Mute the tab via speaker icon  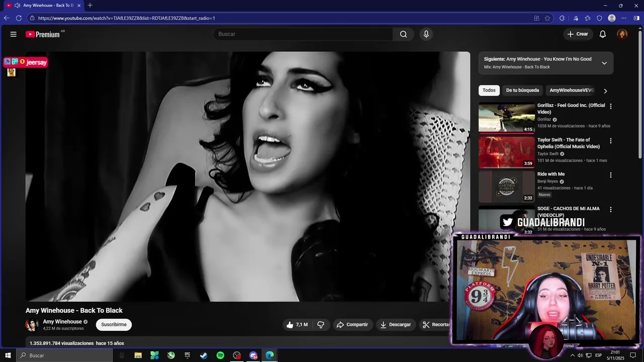click(17, 5)
